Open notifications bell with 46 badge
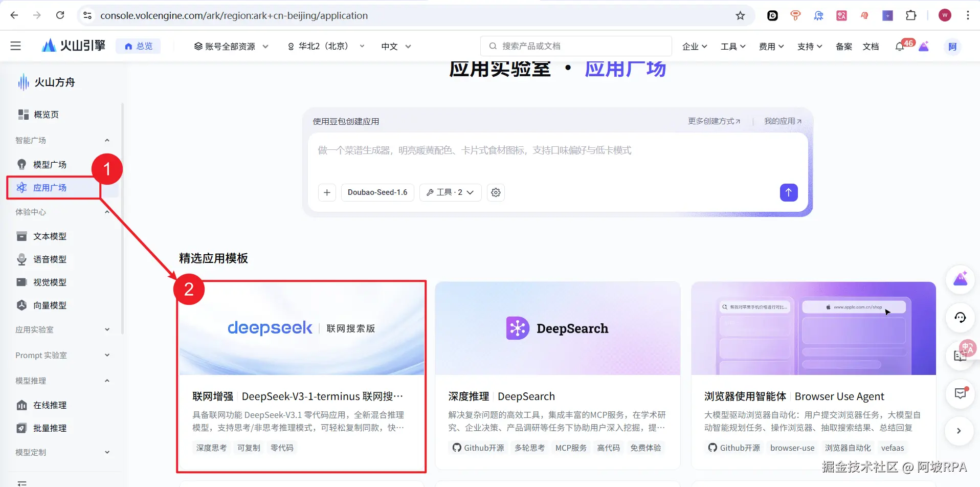This screenshot has width=980, height=487. tap(900, 47)
